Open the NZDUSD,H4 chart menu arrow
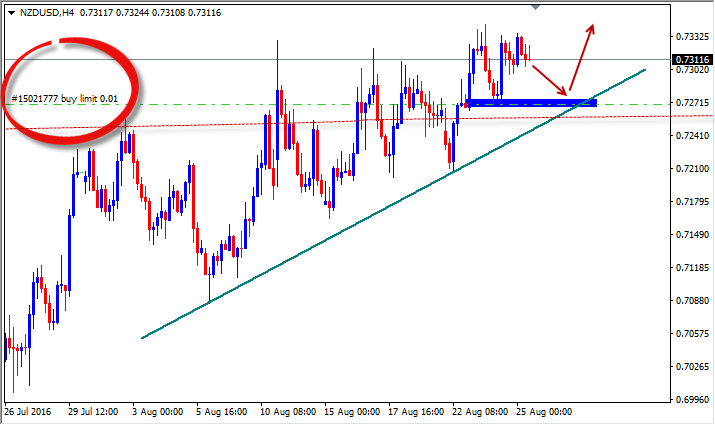715x425 pixels. coord(11,13)
